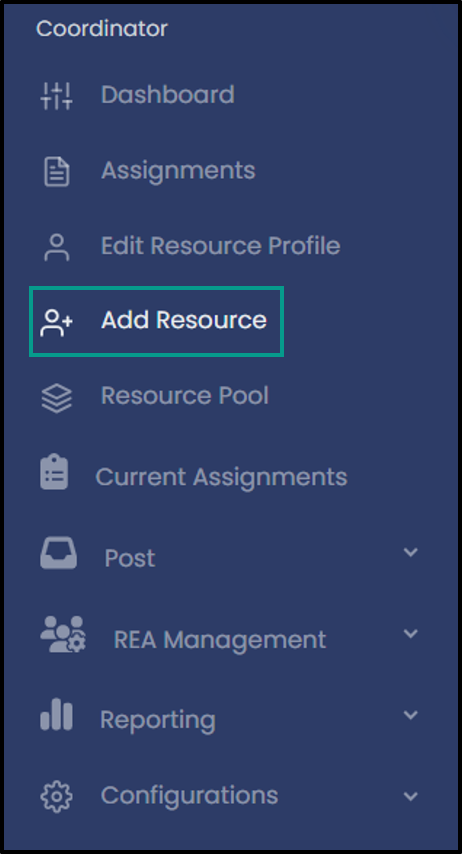The image size is (462, 854).
Task: Expand the Post submenu chevron
Action: tap(410, 552)
